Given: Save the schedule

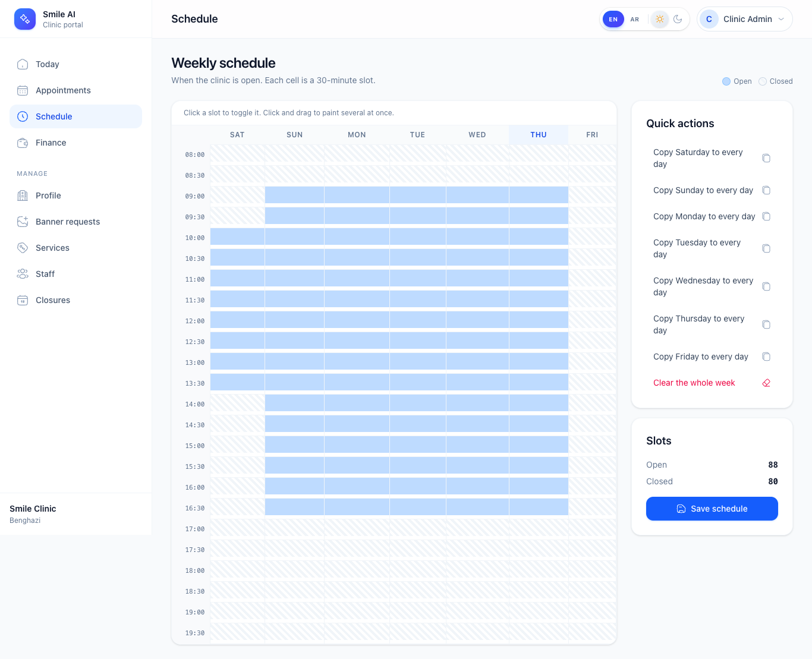Looking at the screenshot, I should coord(712,509).
